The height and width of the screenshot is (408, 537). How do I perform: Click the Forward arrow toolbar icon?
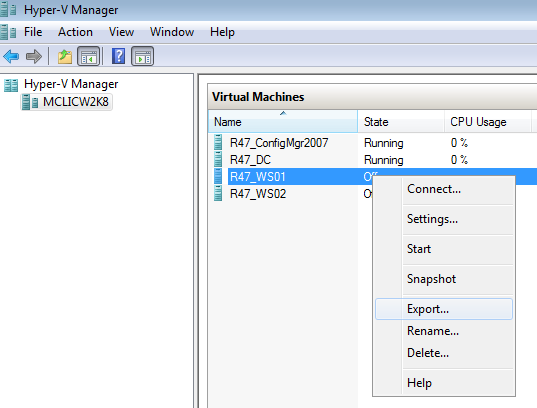[34, 56]
